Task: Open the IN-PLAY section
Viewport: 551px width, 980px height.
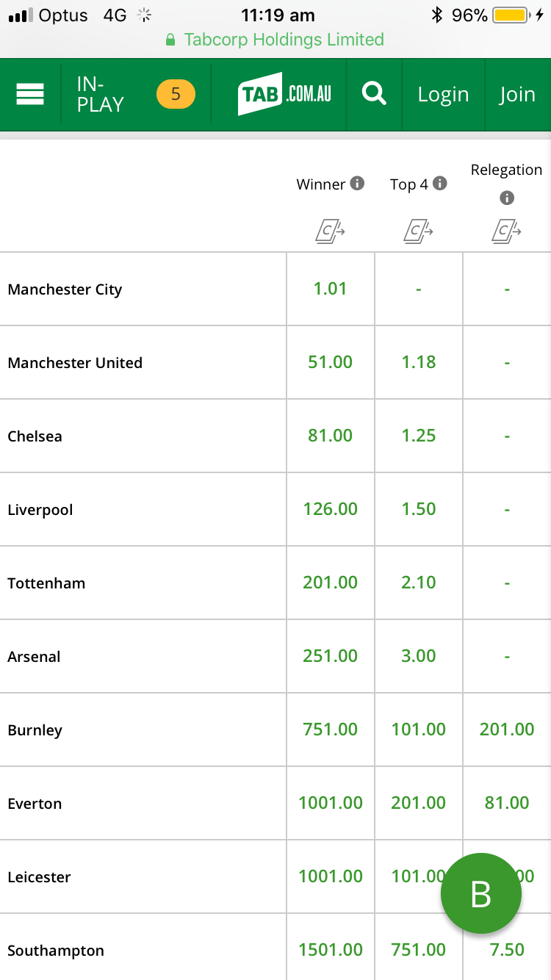Action: click(x=137, y=95)
